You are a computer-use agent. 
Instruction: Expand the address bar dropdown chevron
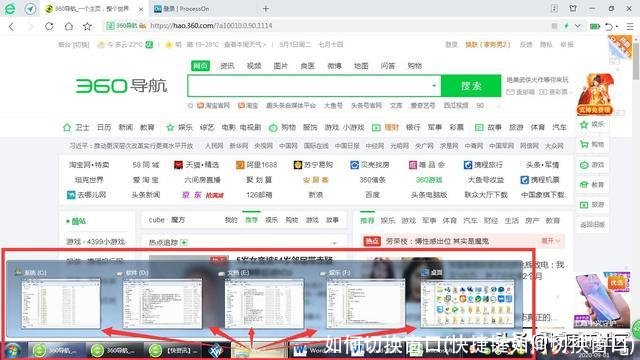578,26
